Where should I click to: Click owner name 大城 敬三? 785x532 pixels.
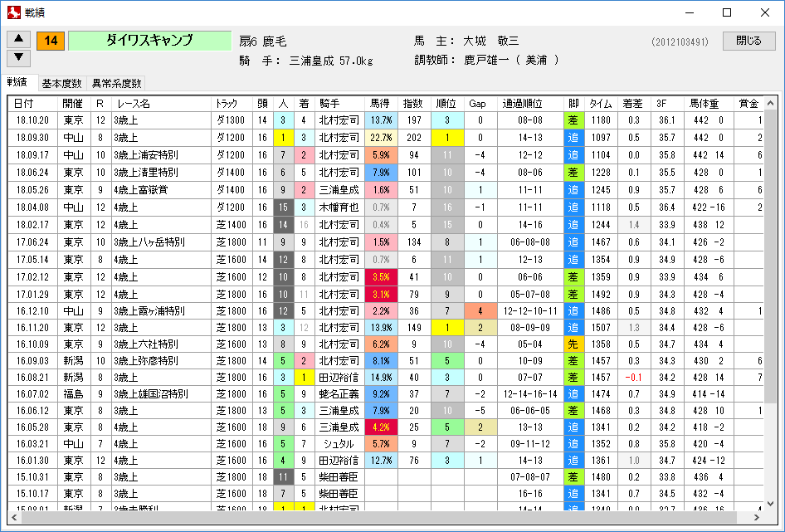(490, 41)
